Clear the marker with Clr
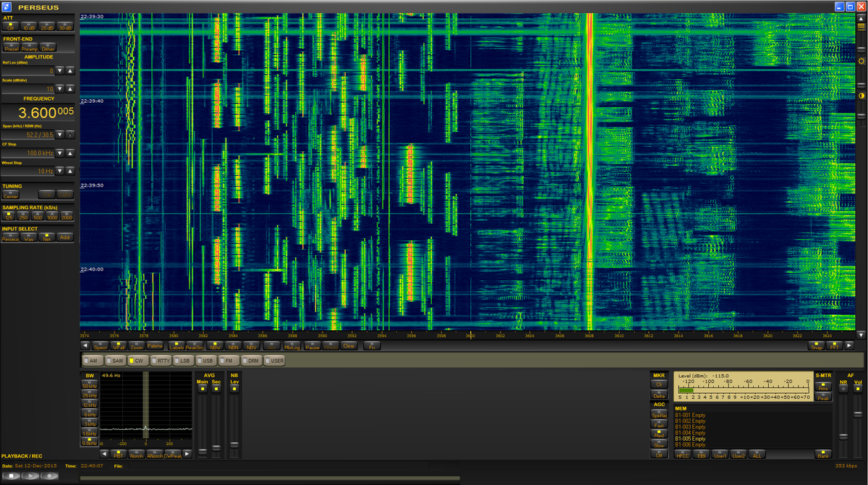The width and height of the screenshot is (868, 485). pos(659,385)
